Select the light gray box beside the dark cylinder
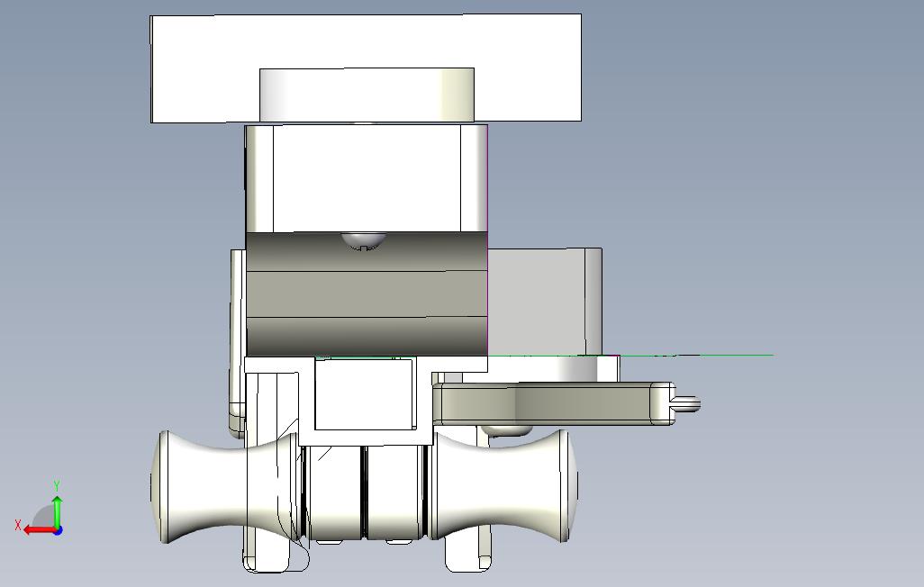 (545, 302)
